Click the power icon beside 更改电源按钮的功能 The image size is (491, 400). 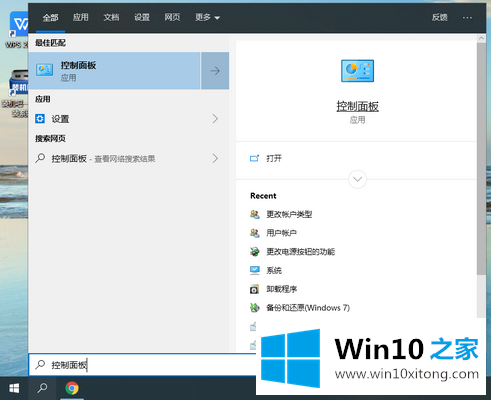255,251
